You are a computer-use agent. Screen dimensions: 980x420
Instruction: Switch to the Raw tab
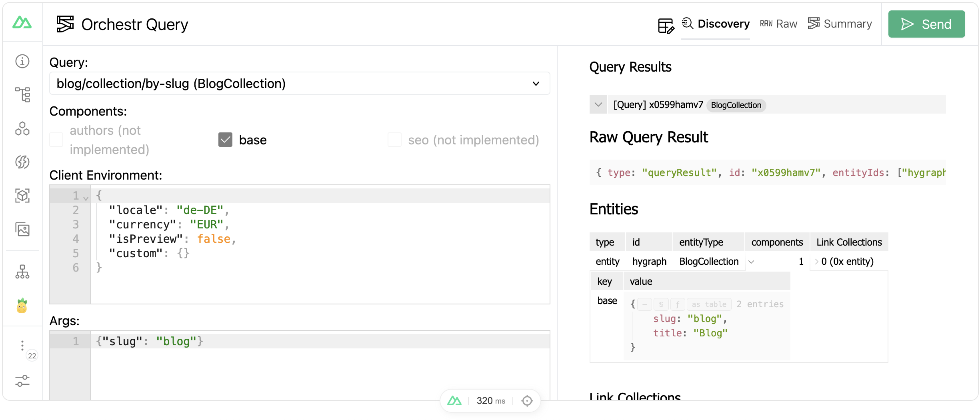(778, 24)
